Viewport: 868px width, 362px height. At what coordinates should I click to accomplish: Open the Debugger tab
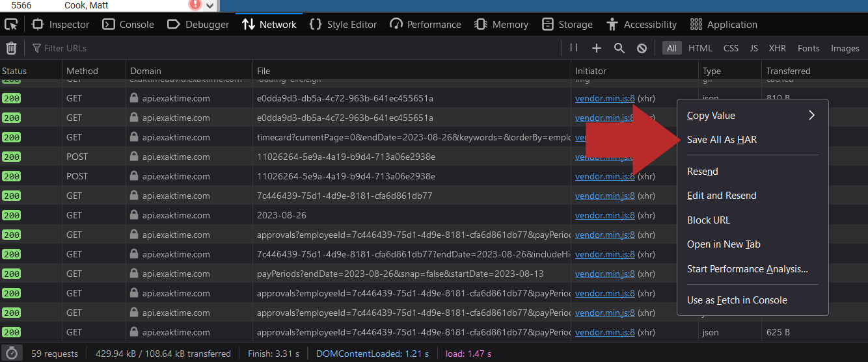coord(198,25)
